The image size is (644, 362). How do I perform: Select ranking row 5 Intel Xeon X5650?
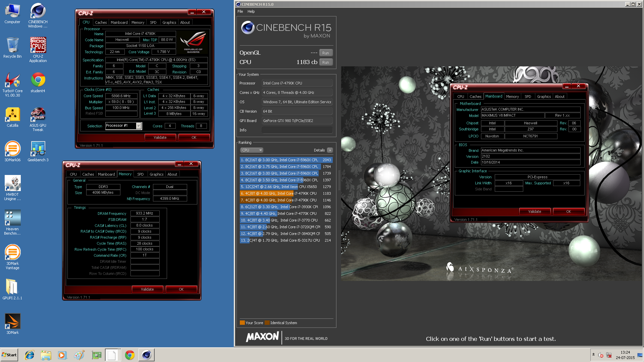286,187
